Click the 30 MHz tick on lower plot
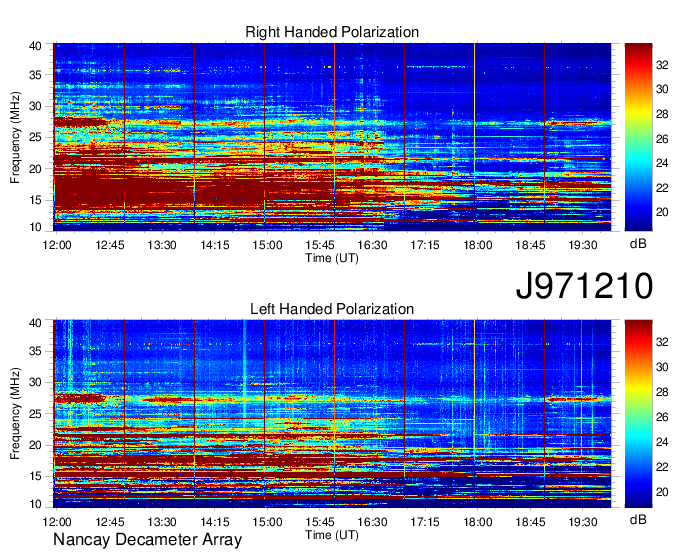680x552 pixels. tap(35, 382)
